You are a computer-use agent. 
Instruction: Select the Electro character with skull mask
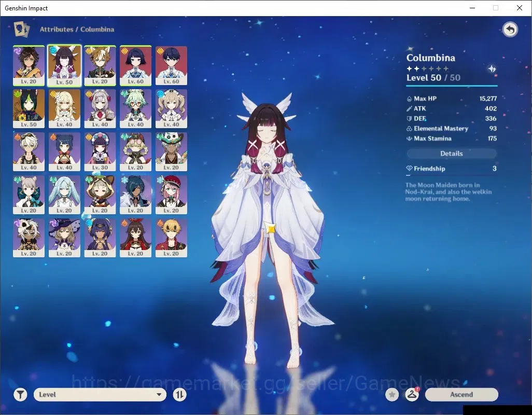[29, 238]
